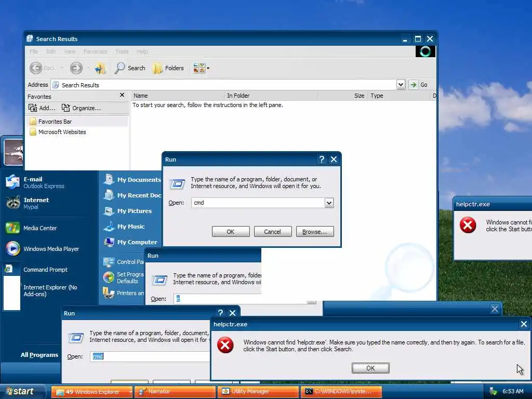Click the red error icon in helpctr.exe dialog
The height and width of the screenshot is (399, 532).
click(x=225, y=345)
